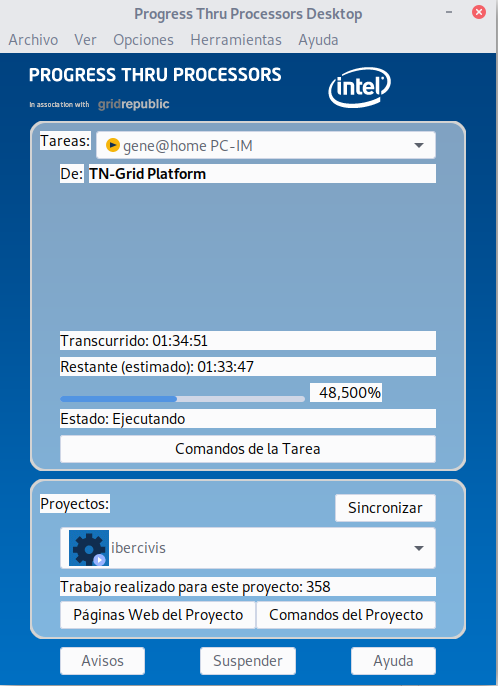The width and height of the screenshot is (498, 686).
Task: Click the Suspender button
Action: 248,661
